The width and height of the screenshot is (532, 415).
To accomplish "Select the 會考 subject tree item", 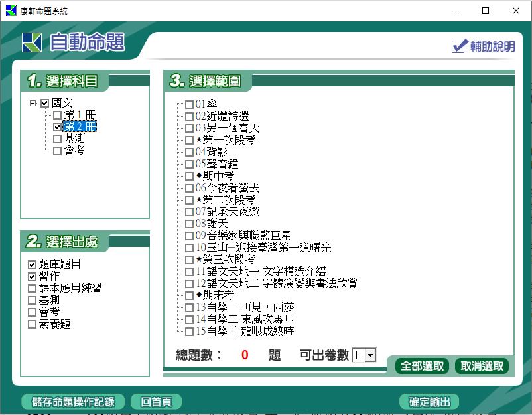I will (74, 151).
